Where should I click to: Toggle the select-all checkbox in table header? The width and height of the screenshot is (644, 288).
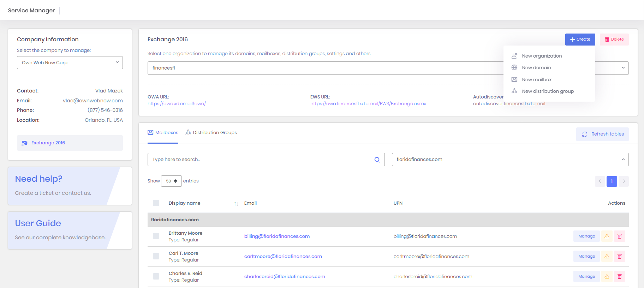pos(156,203)
